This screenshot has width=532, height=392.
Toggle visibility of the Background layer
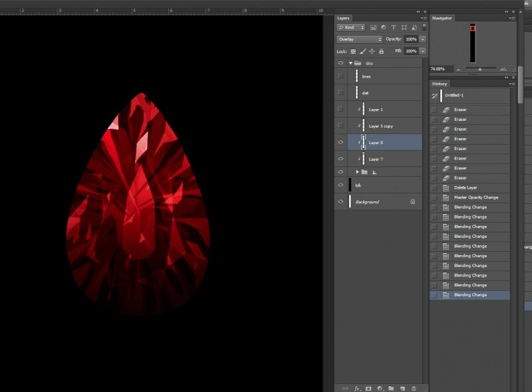pos(340,201)
